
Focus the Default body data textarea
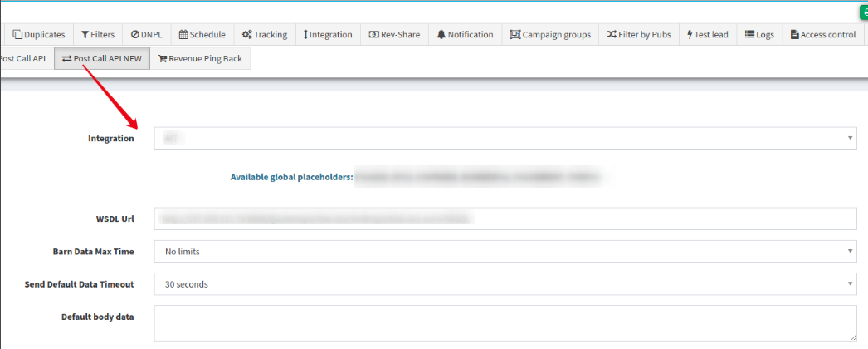pyautogui.click(x=505, y=322)
